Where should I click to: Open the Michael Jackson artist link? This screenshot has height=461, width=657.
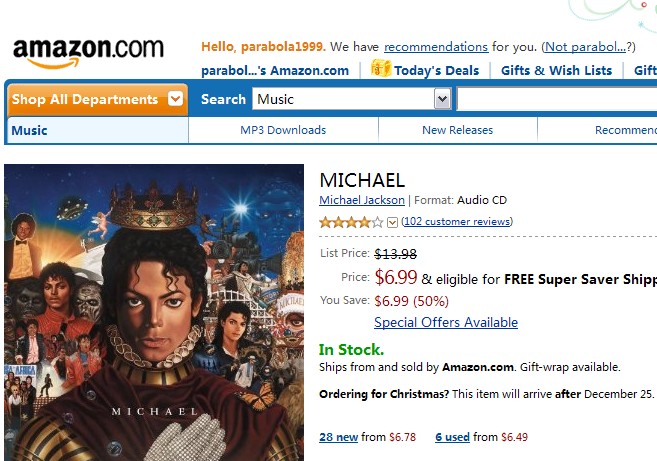362,200
